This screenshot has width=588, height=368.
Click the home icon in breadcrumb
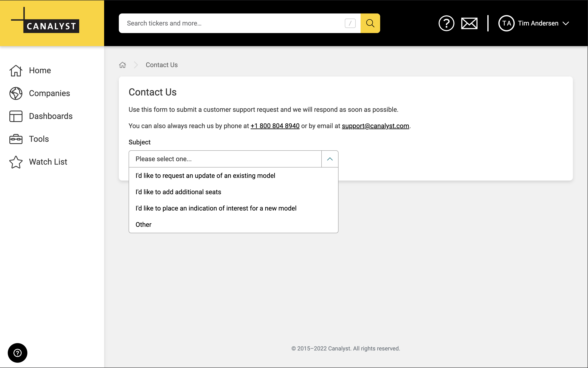[x=122, y=65]
